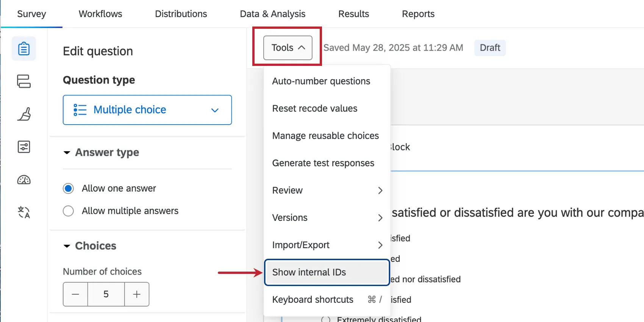Expand the Import/Export submenu
The height and width of the screenshot is (322, 644).
tap(327, 245)
